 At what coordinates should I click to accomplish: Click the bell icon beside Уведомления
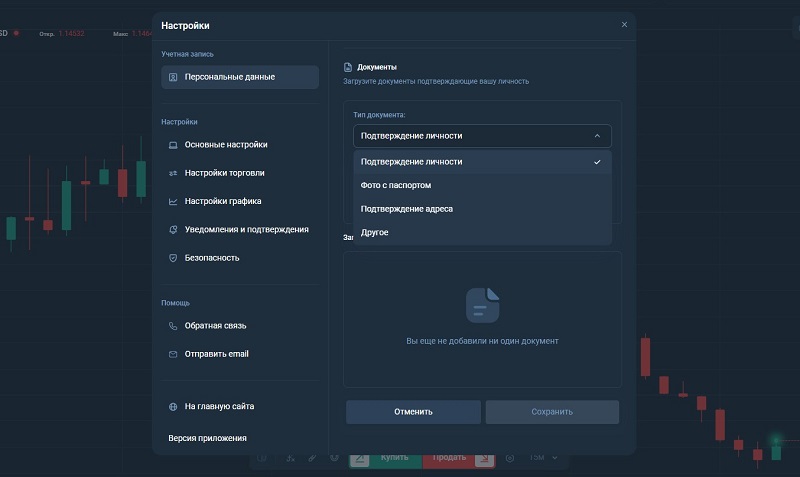173,230
